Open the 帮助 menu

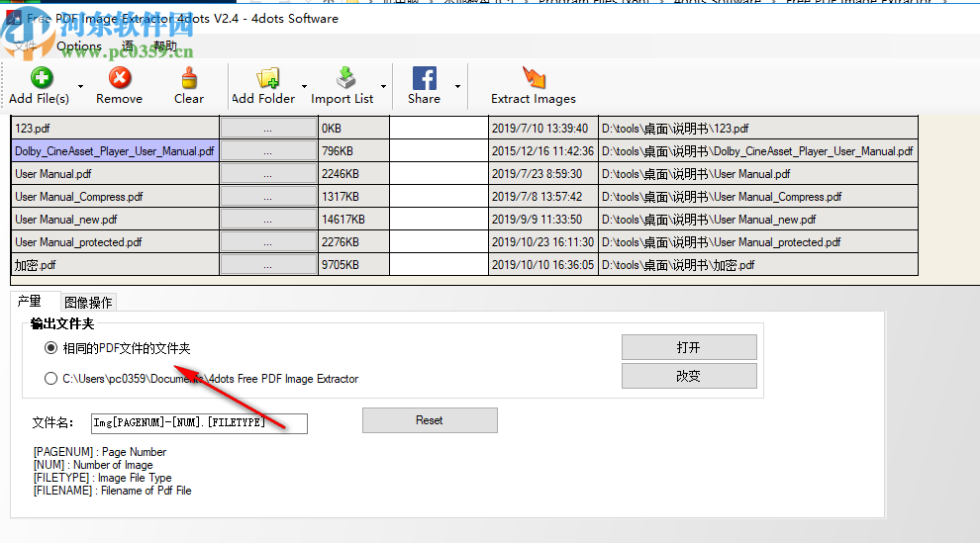165,46
